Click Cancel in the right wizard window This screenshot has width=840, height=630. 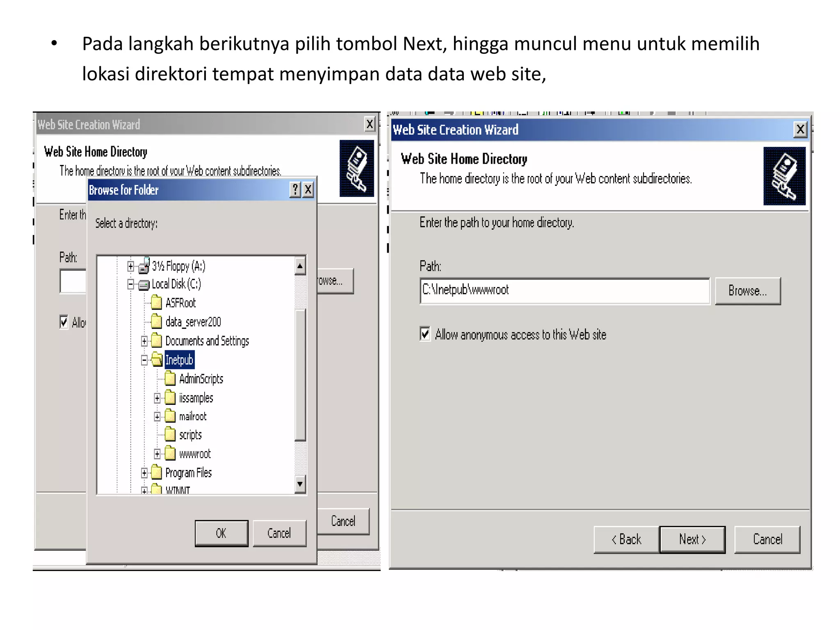pyautogui.click(x=767, y=539)
